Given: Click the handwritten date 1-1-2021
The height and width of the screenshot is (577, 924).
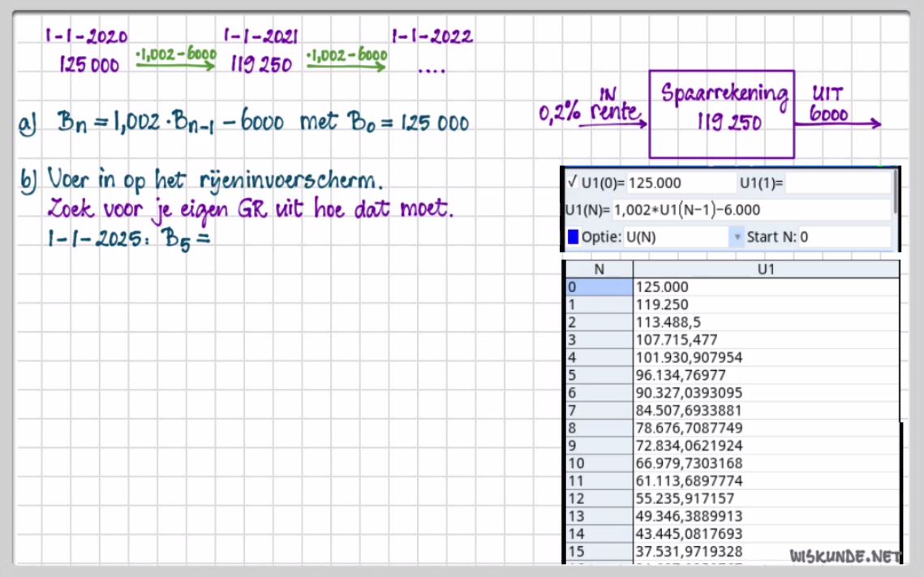Looking at the screenshot, I should tap(260, 37).
